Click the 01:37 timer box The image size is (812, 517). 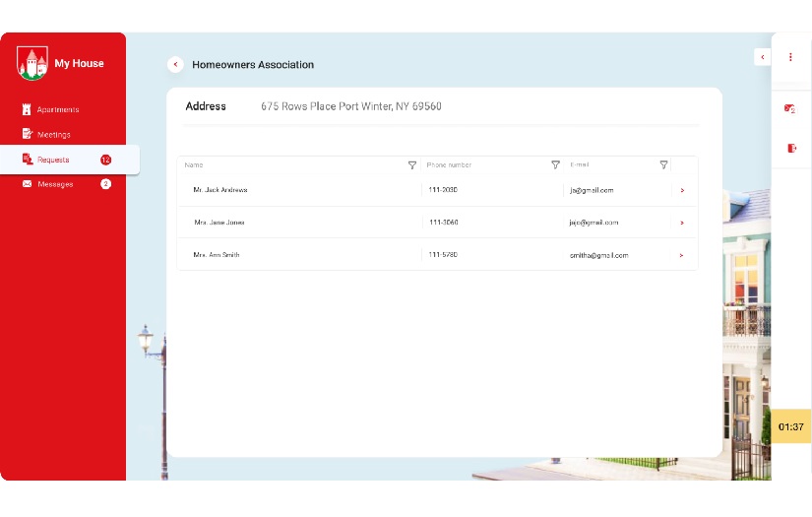[x=791, y=426]
